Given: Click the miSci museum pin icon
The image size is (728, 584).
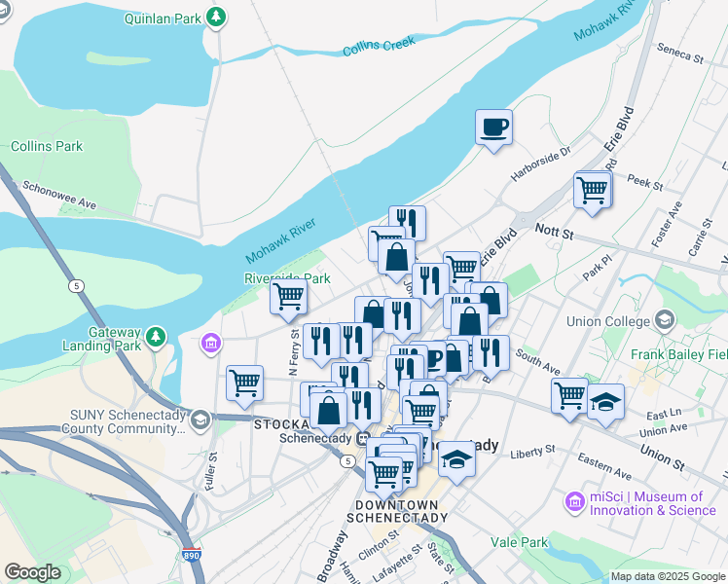Looking at the screenshot, I should 575,502.
